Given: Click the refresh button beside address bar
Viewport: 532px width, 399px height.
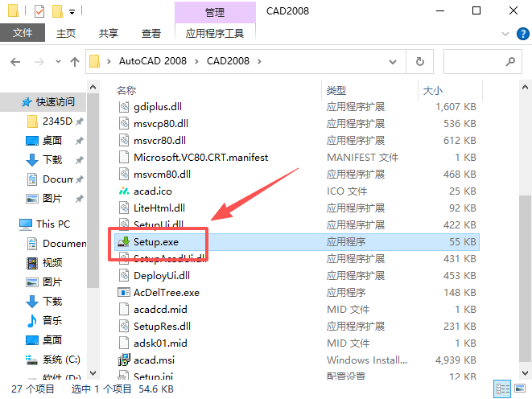Looking at the screenshot, I should pos(419,61).
